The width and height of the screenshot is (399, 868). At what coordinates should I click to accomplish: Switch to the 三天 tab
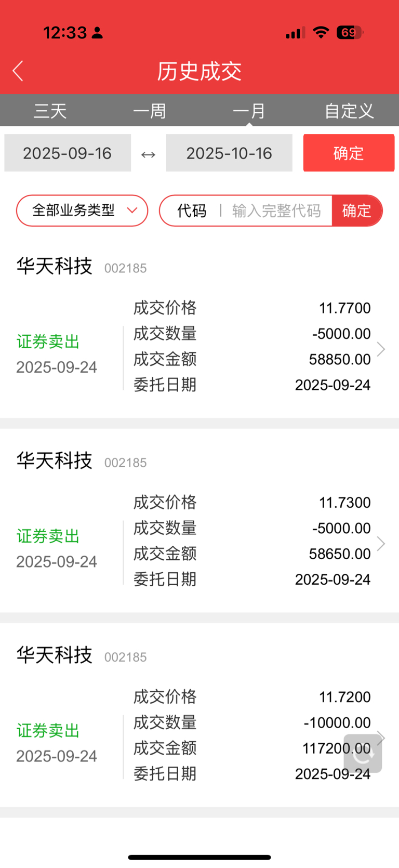[x=50, y=111]
